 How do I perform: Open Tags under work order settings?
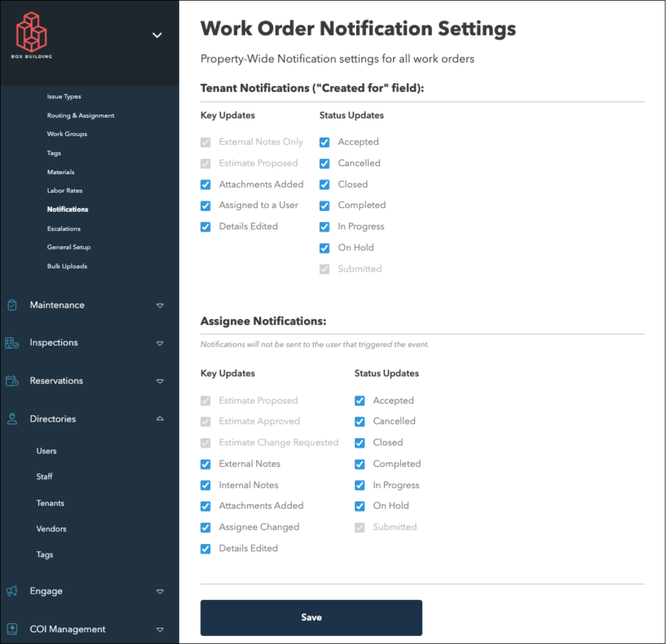[54, 153]
